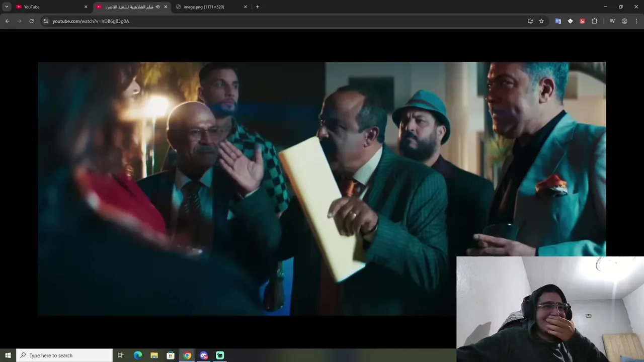Screen dimensions: 644x362
Task: Bookmark this page with the star icon
Action: [541, 21]
